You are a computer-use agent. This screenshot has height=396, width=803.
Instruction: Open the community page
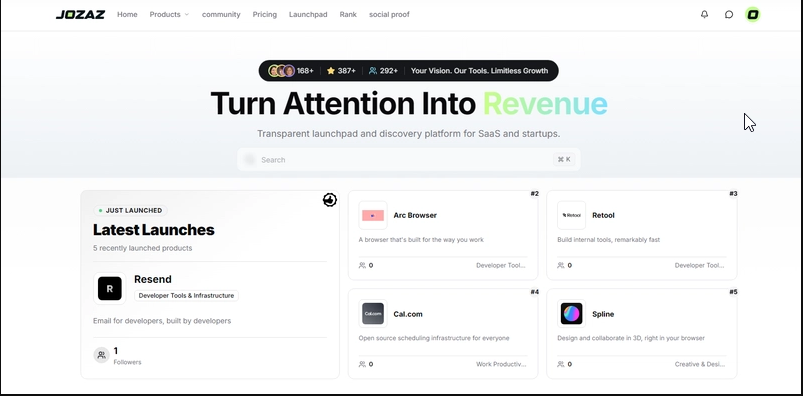click(221, 14)
